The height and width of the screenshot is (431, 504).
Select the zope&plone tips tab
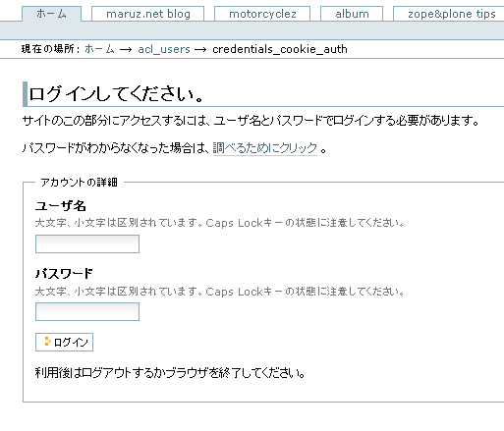(x=449, y=14)
